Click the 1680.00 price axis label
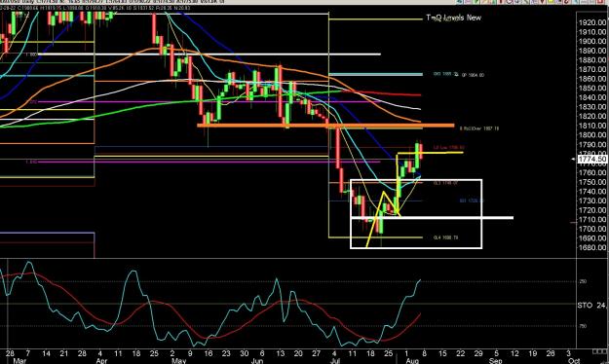 592,247
